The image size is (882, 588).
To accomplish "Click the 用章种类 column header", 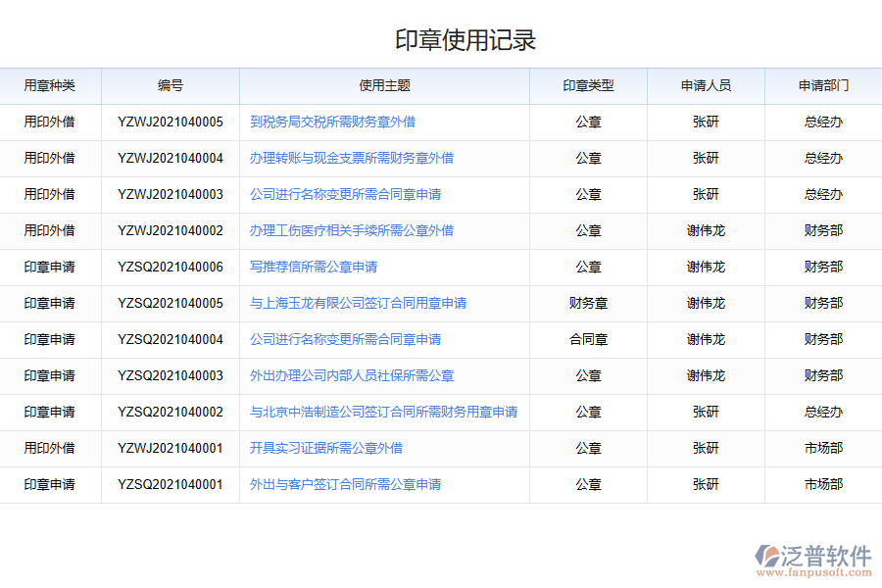I will [50, 85].
